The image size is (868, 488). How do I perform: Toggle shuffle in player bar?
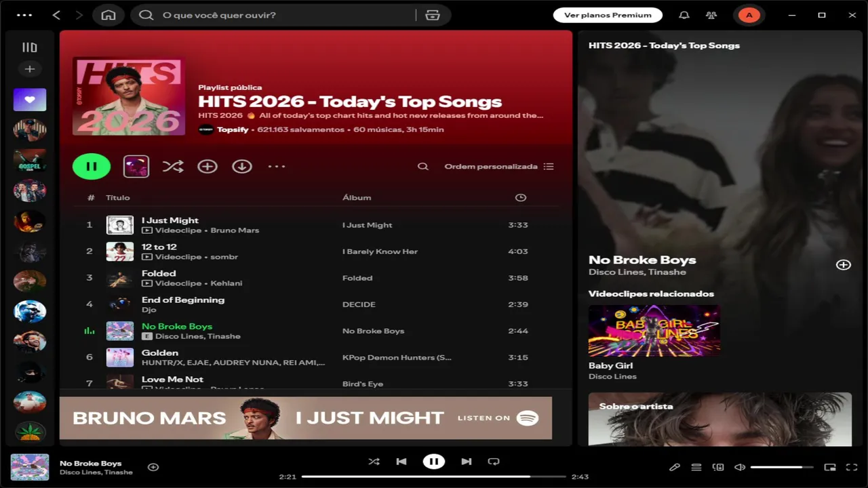374,462
